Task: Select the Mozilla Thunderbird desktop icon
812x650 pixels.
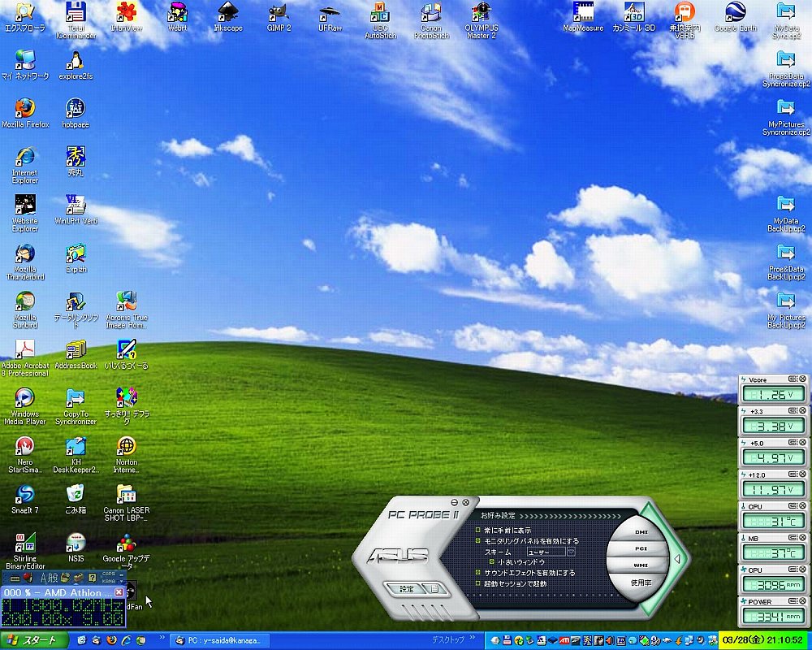Action: pyautogui.click(x=25, y=262)
